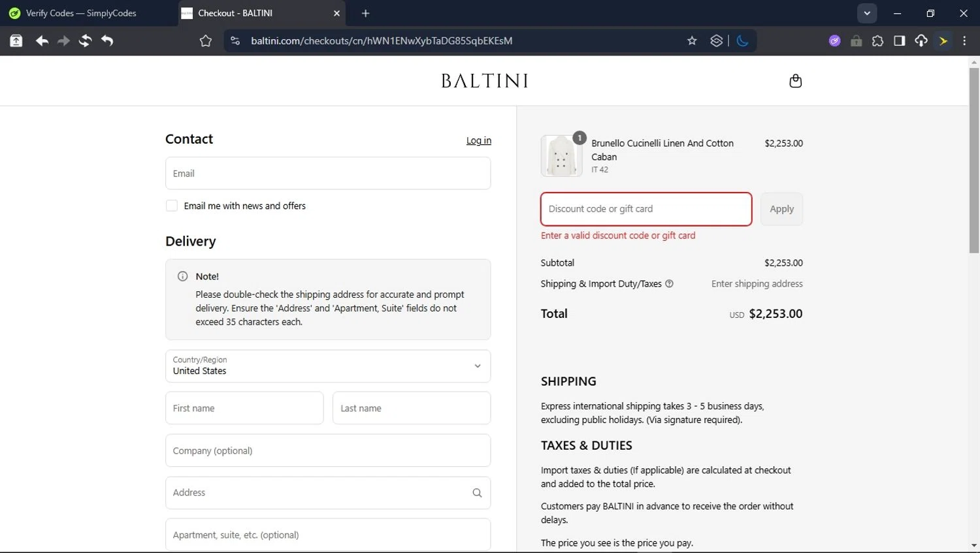Click the Apartment, suite, etc. field

coord(328,535)
